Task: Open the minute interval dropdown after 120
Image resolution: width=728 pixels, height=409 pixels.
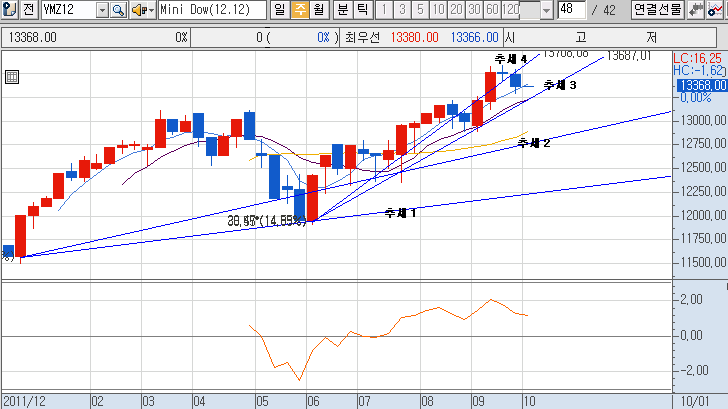Action: click(545, 10)
